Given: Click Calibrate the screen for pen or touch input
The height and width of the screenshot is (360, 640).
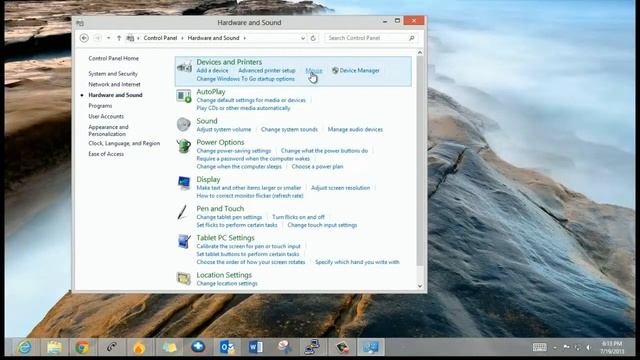Looking at the screenshot, I should (x=248, y=246).
